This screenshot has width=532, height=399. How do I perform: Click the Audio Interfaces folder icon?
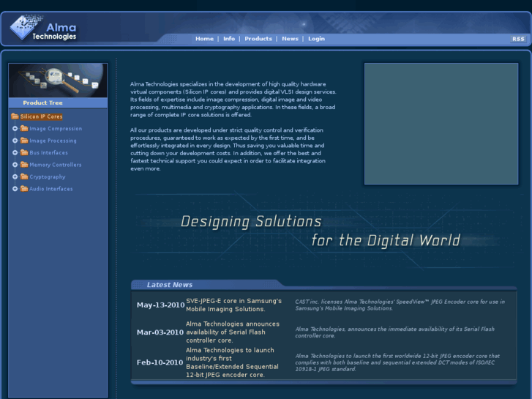point(24,189)
